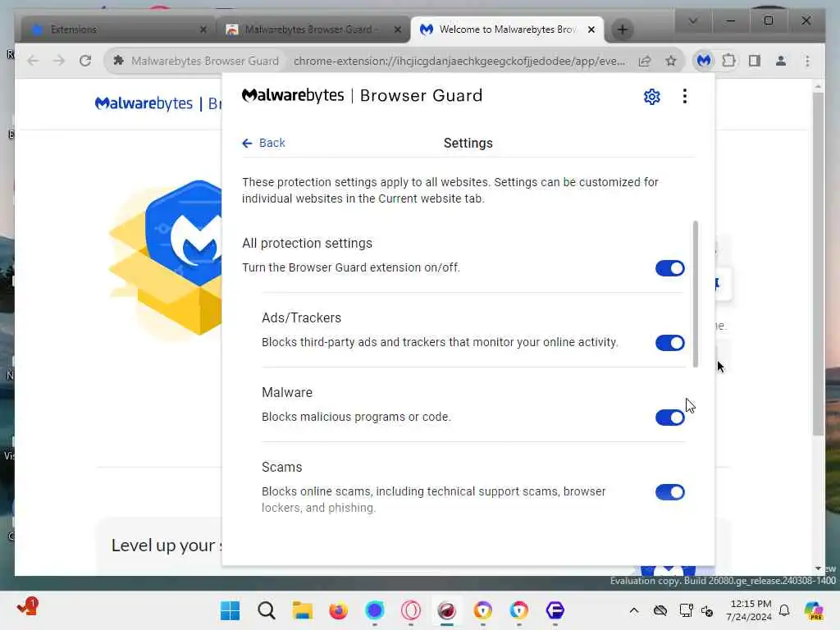The width and height of the screenshot is (840, 630).
Task: Open Opera browser from taskbar
Action: pyautogui.click(x=410, y=610)
